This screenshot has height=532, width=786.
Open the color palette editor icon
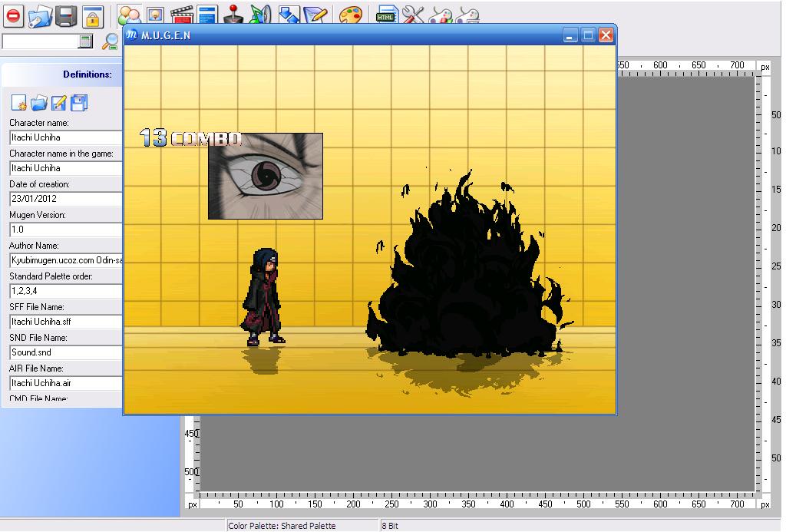(350, 15)
